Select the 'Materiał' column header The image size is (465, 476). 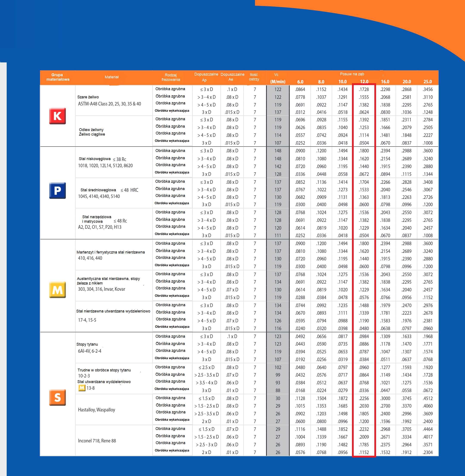(x=112, y=77)
